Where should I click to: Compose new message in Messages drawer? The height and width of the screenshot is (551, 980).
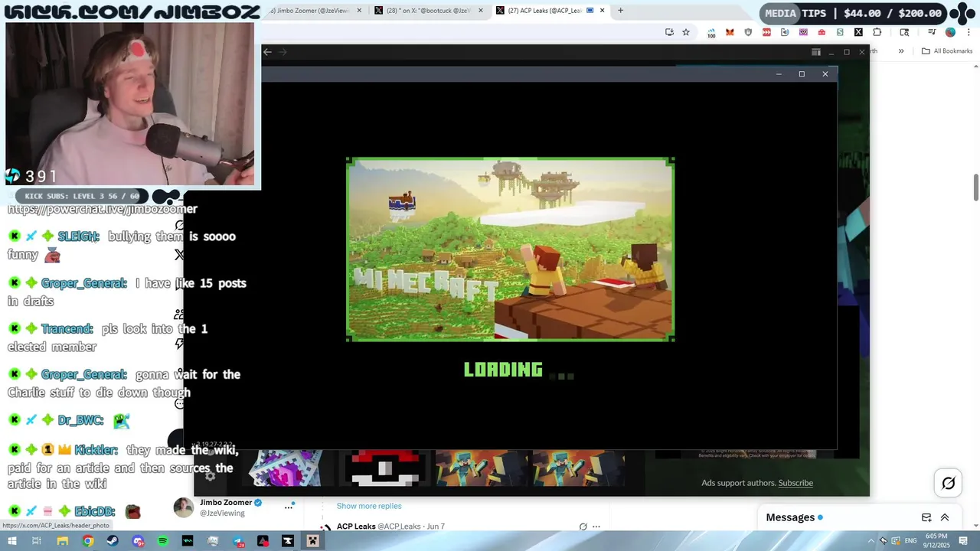(926, 517)
